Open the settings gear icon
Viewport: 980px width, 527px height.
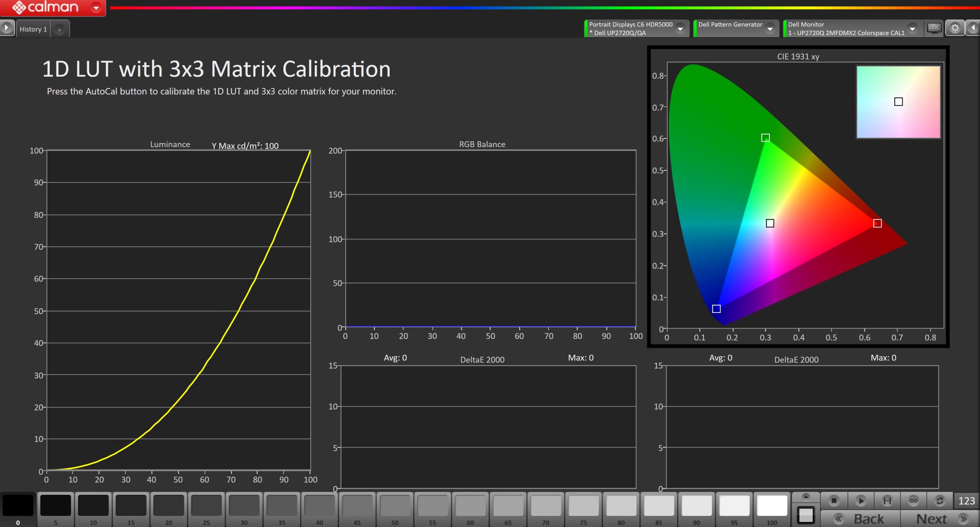pyautogui.click(x=955, y=28)
